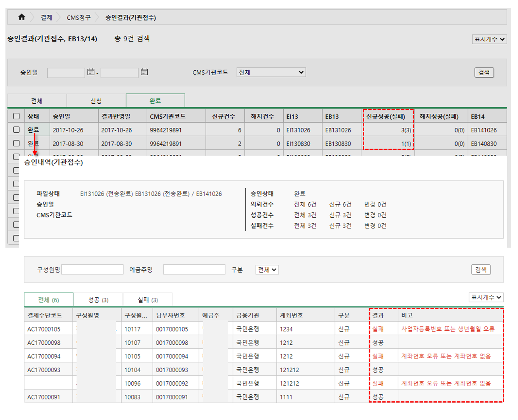Screen dimensions: 518x420
Task: Click remark 사업자등록번호 또는 생년월일 오류
Action: click(448, 329)
